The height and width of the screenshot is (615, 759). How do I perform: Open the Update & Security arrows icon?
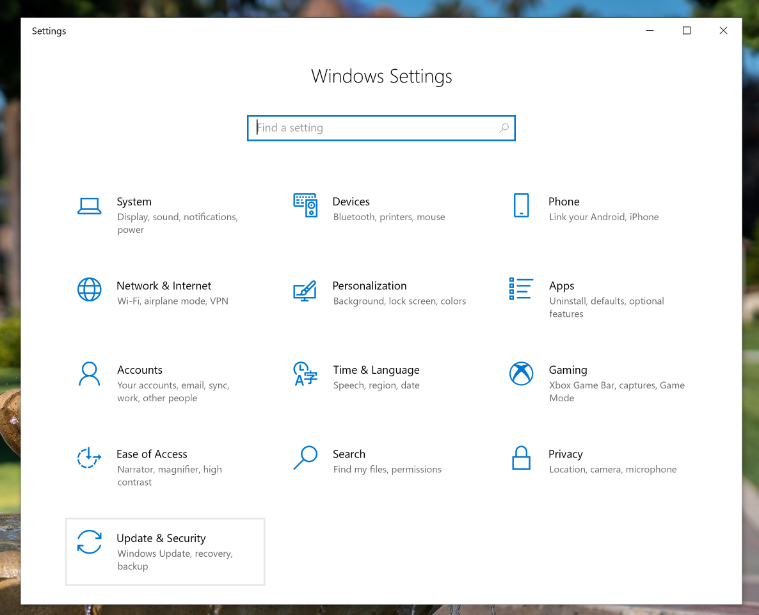tap(90, 542)
